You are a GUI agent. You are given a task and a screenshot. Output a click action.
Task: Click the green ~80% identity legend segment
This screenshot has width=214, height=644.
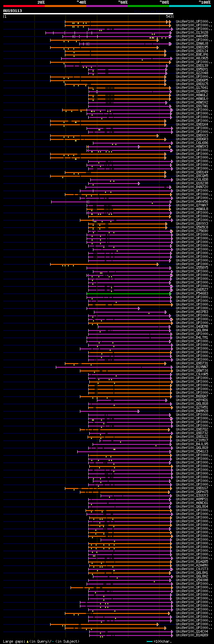click(148, 6)
